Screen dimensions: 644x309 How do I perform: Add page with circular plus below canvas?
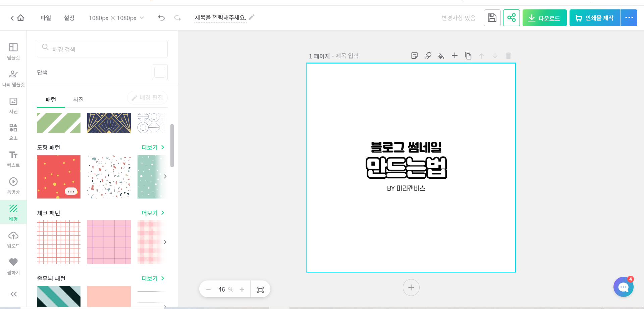pos(411,288)
